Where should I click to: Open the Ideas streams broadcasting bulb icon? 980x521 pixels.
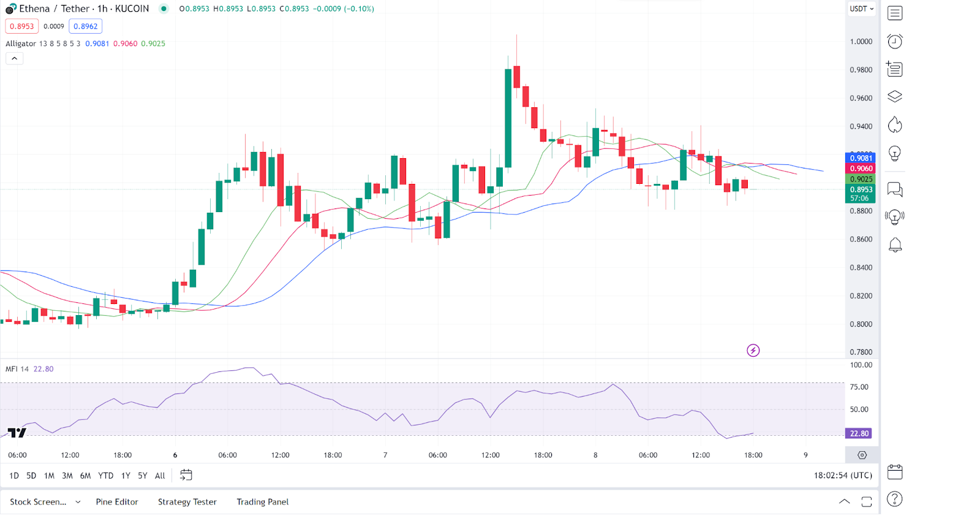coord(895,217)
